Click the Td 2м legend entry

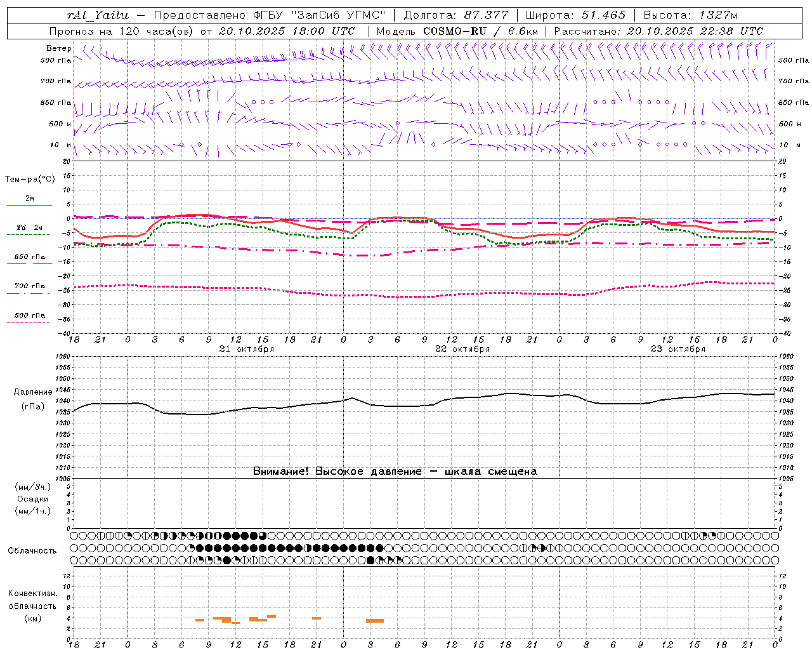point(29,227)
